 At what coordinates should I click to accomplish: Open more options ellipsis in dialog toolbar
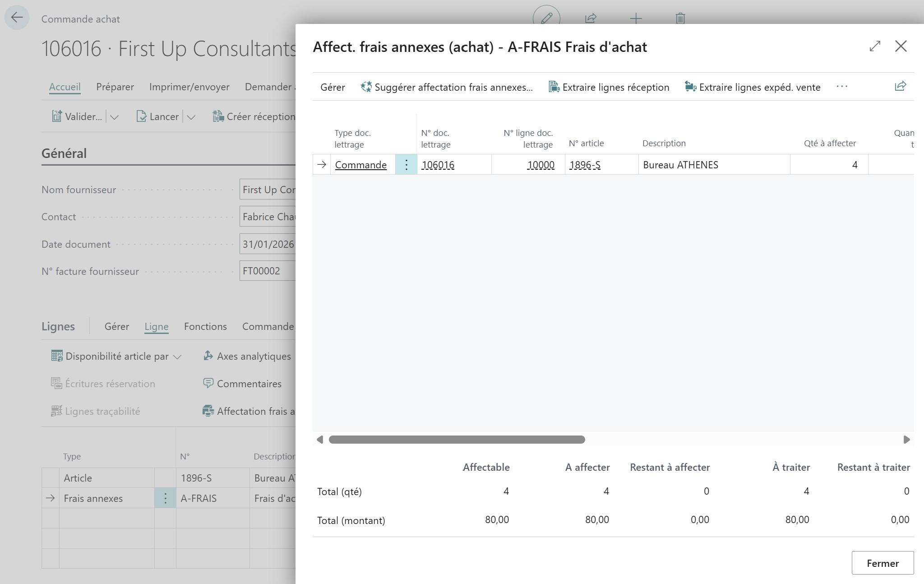pyautogui.click(x=842, y=86)
